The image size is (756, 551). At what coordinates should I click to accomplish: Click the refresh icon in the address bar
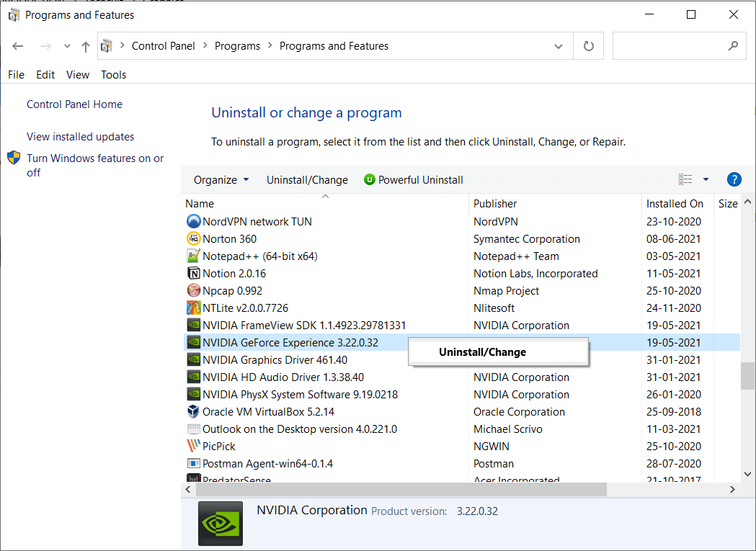[x=589, y=45]
